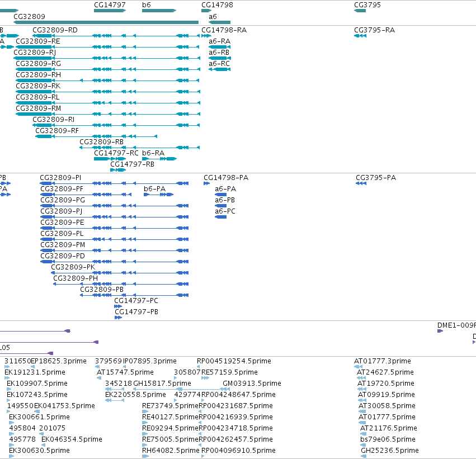Click EST EK109907.5prime

tap(37, 384)
